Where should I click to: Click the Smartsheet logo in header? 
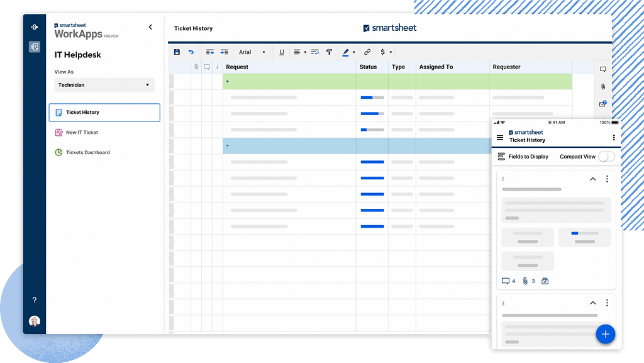390,28
